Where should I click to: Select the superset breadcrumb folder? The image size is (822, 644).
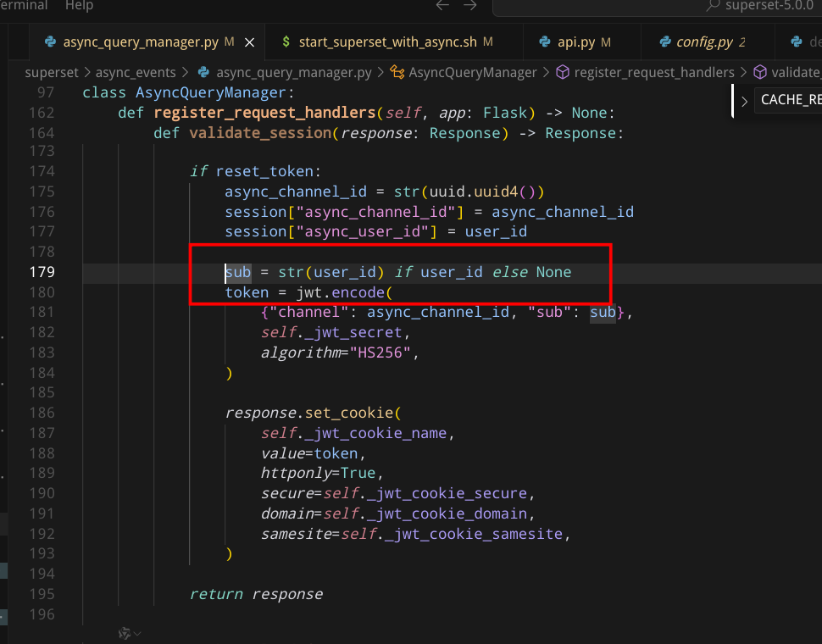[52, 72]
